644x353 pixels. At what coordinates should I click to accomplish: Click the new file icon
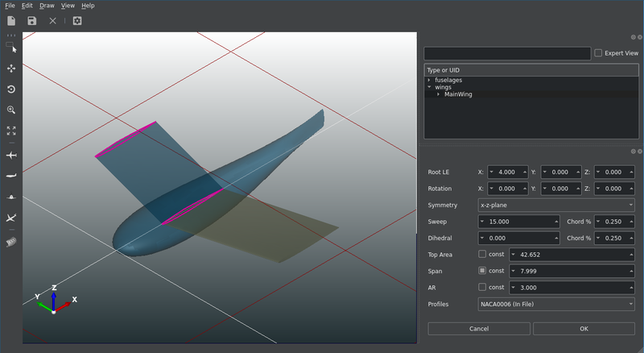(11, 21)
